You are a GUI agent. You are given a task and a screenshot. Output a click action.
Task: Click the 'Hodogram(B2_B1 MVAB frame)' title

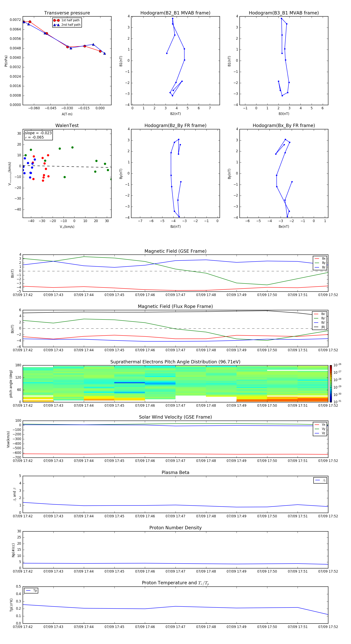(x=175, y=13)
